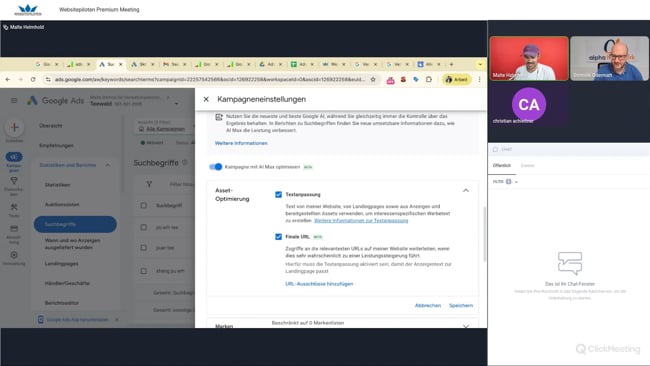Check the 'pu erh tee' row checkbox
The image size is (650, 366).
coord(143,227)
